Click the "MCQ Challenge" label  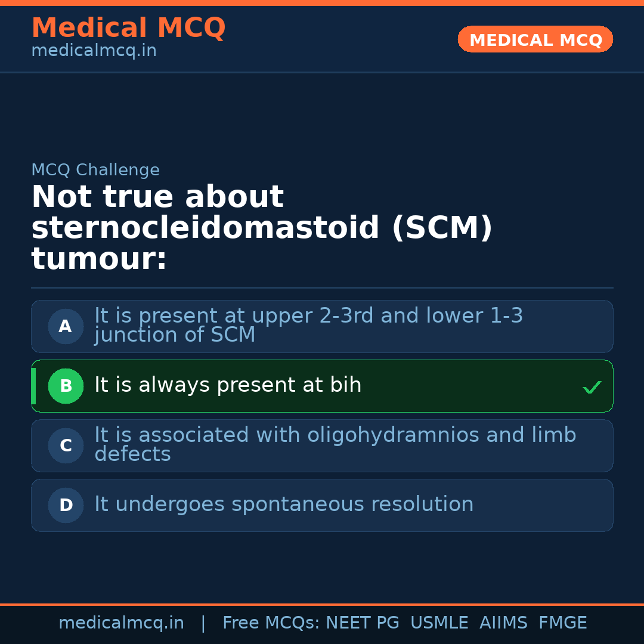tap(95, 170)
